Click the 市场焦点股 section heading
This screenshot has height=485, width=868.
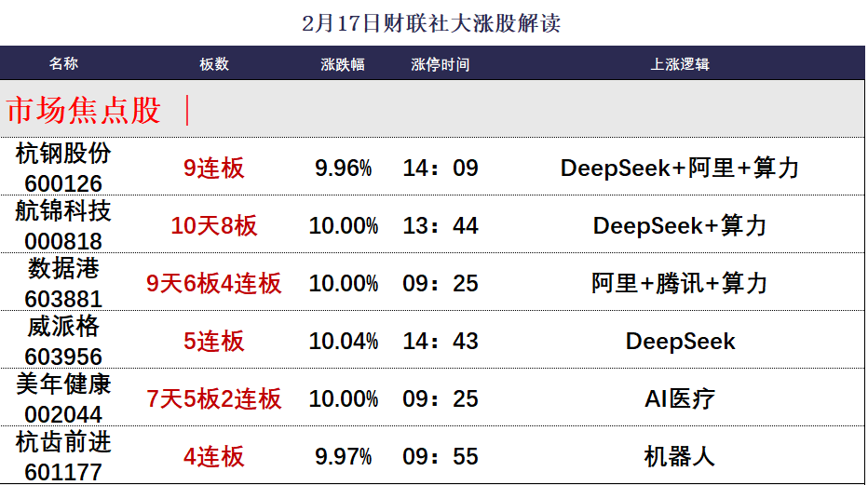point(84,110)
